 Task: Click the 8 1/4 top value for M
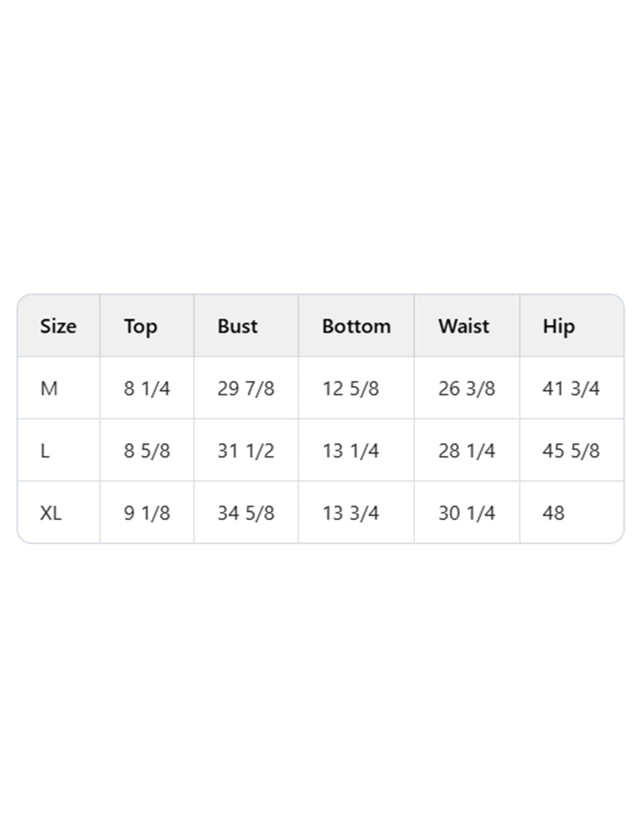[147, 389]
